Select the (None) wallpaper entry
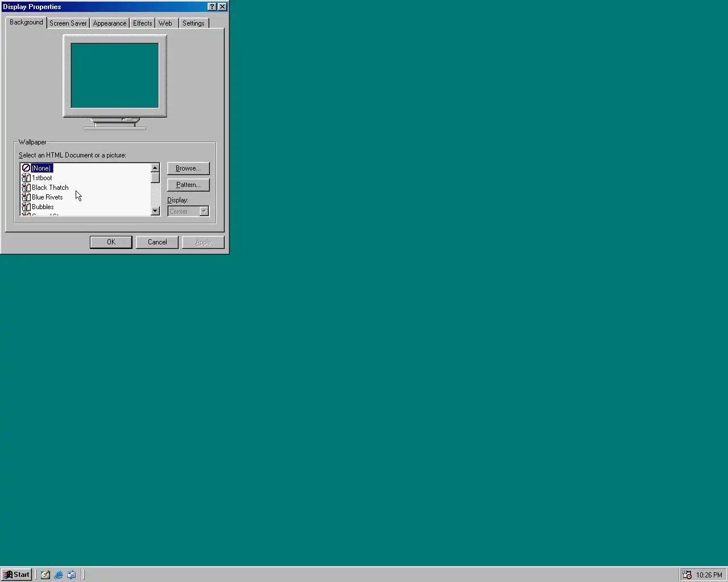This screenshot has width=728, height=582. (x=42, y=168)
